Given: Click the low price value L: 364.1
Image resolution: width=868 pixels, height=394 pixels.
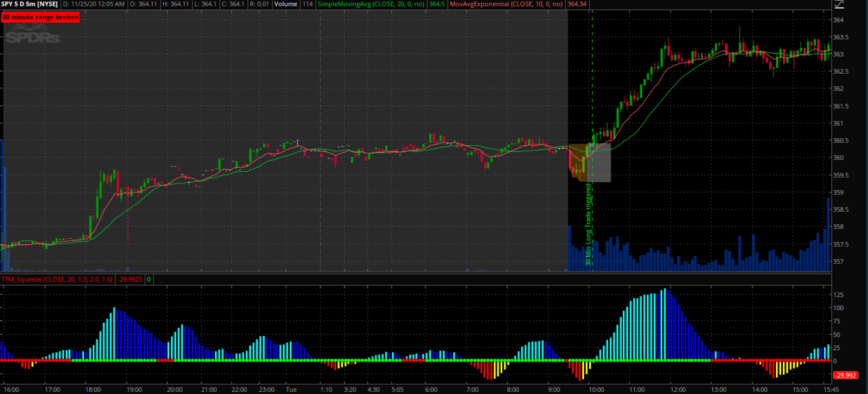Looking at the screenshot, I should [206, 4].
